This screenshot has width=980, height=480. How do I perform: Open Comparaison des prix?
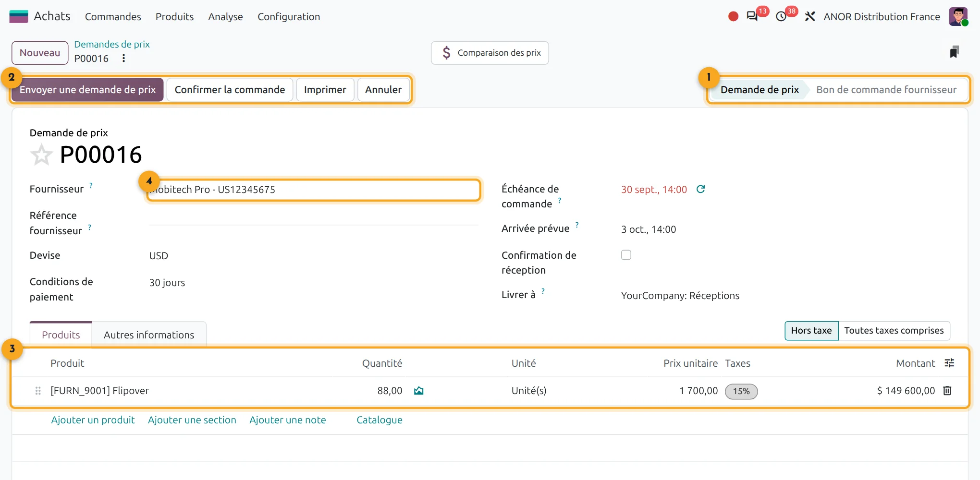click(490, 53)
